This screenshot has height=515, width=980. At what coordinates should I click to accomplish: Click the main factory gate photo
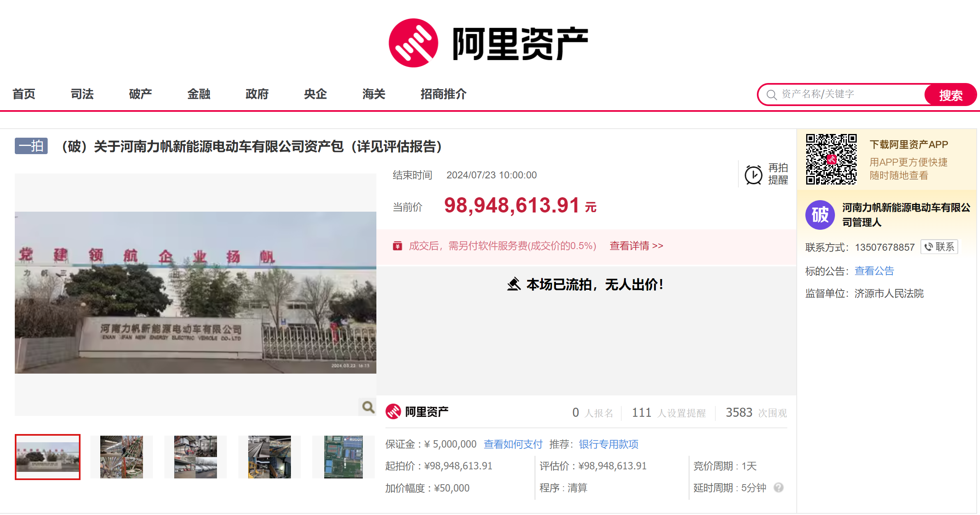[x=196, y=293]
